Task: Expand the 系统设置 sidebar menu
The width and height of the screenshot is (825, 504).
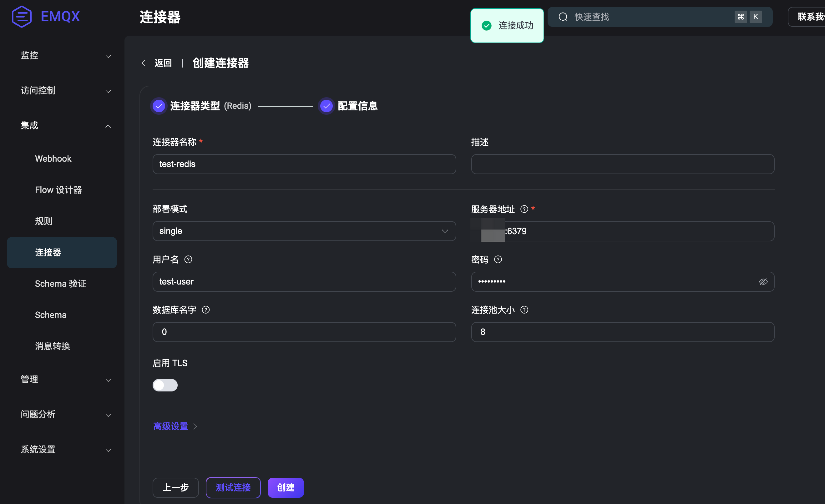Action: [x=66, y=450]
